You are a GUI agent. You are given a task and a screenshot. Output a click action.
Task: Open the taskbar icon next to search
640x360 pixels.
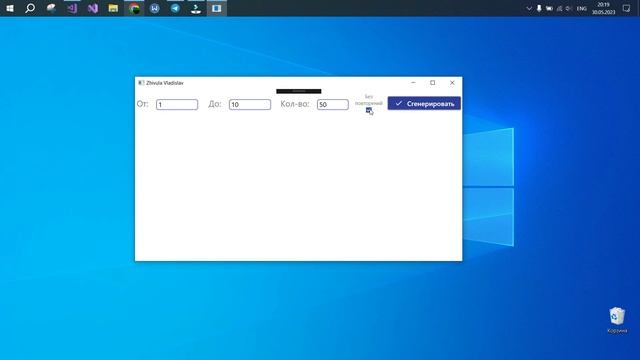(x=51, y=8)
